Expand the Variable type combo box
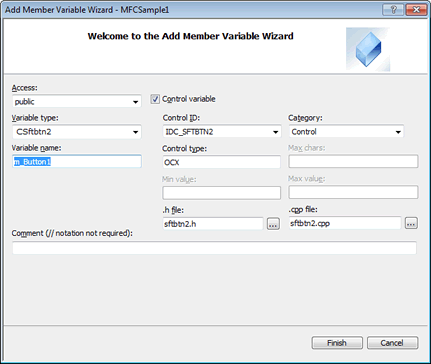431x364 pixels. 77,132
